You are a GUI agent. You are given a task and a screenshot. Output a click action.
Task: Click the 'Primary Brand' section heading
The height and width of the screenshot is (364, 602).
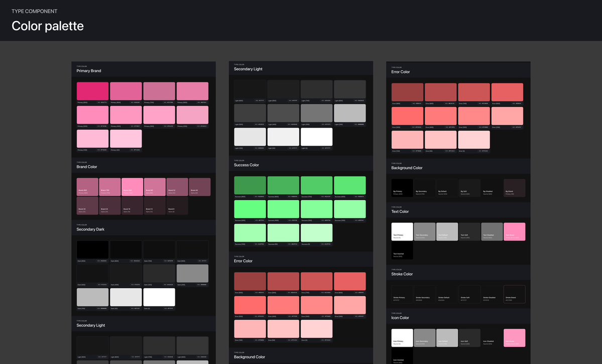(89, 71)
